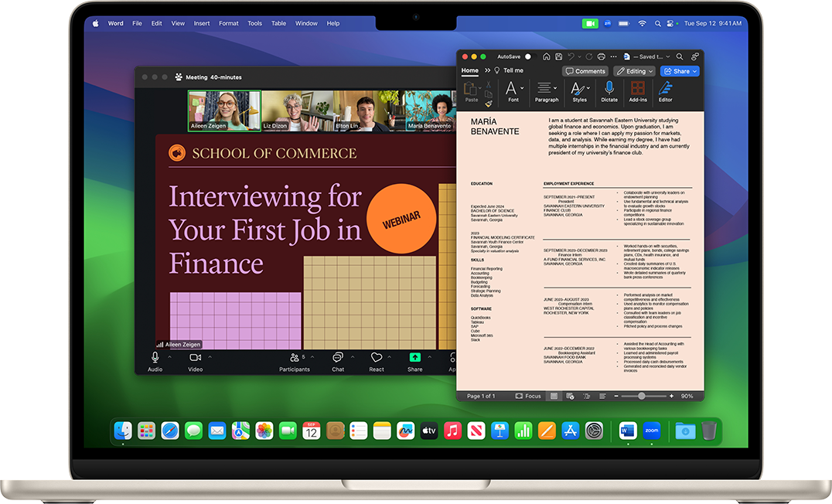The width and height of the screenshot is (832, 504).
Task: Open Keynote from the Dock
Action: [500, 431]
